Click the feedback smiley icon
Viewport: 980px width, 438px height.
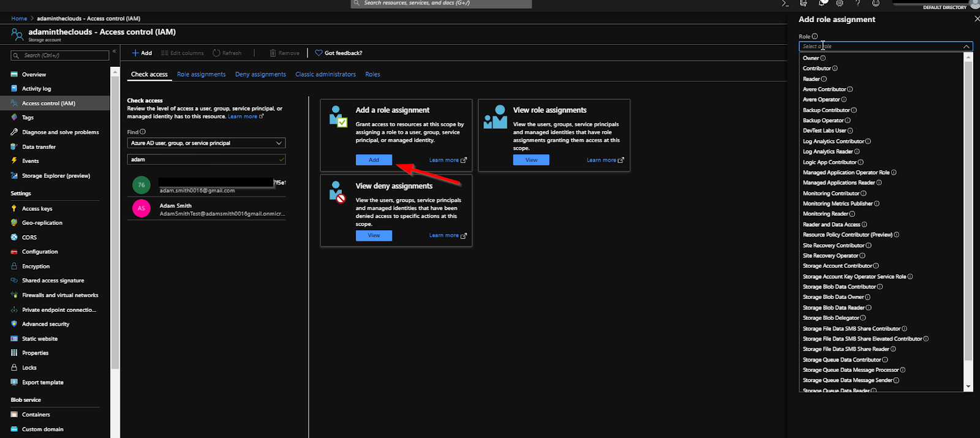(x=876, y=4)
